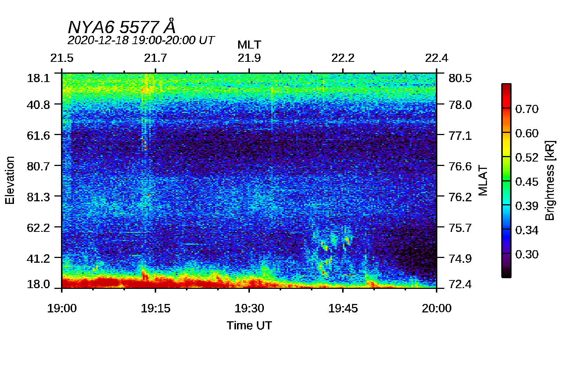The height and width of the screenshot is (368, 588).
Task: Click the 'Time UT' axis label
Action: tap(249, 326)
